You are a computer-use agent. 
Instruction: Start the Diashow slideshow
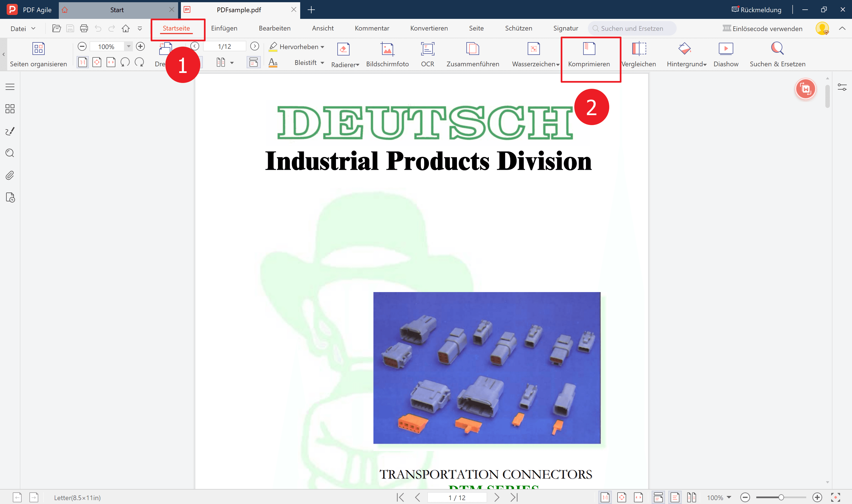726,55
